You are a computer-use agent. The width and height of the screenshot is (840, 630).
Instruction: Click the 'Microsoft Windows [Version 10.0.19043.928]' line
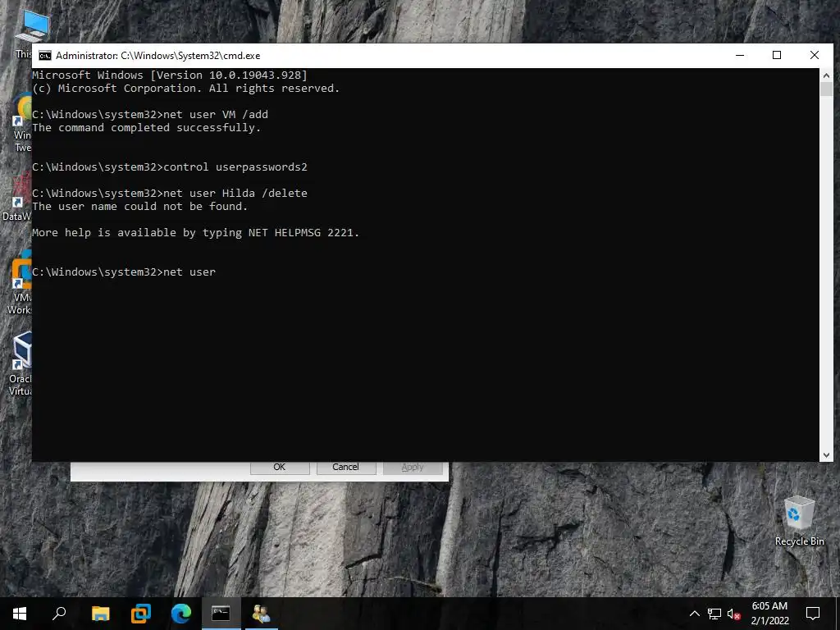[170, 75]
